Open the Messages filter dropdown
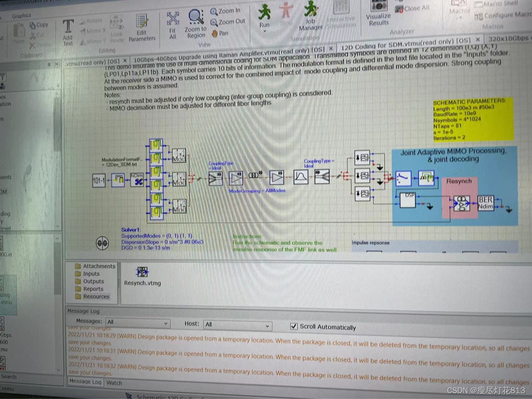532x399 pixels. point(166,323)
